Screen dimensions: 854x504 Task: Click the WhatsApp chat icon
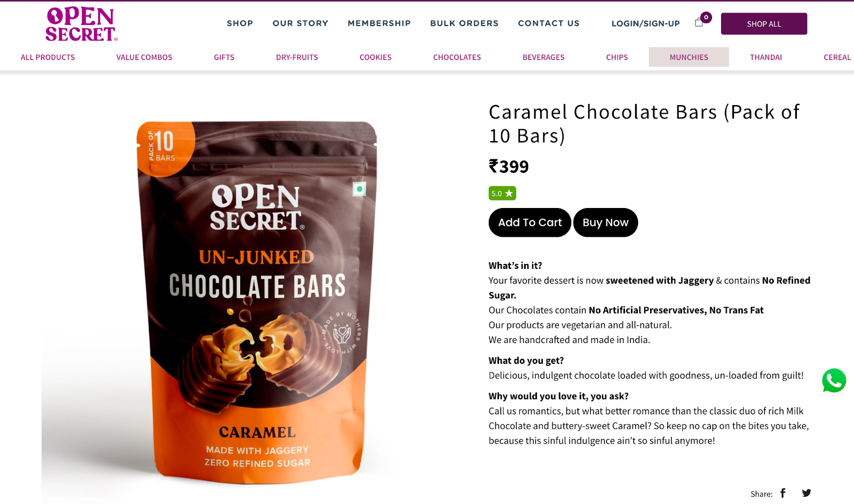click(x=834, y=381)
